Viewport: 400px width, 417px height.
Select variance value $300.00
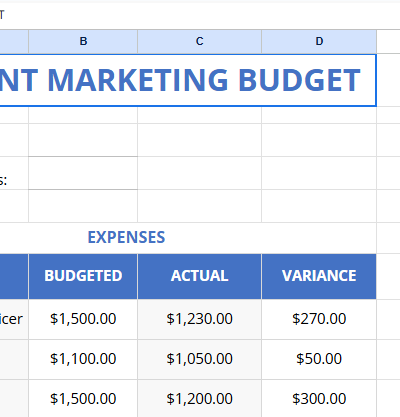[319, 399]
